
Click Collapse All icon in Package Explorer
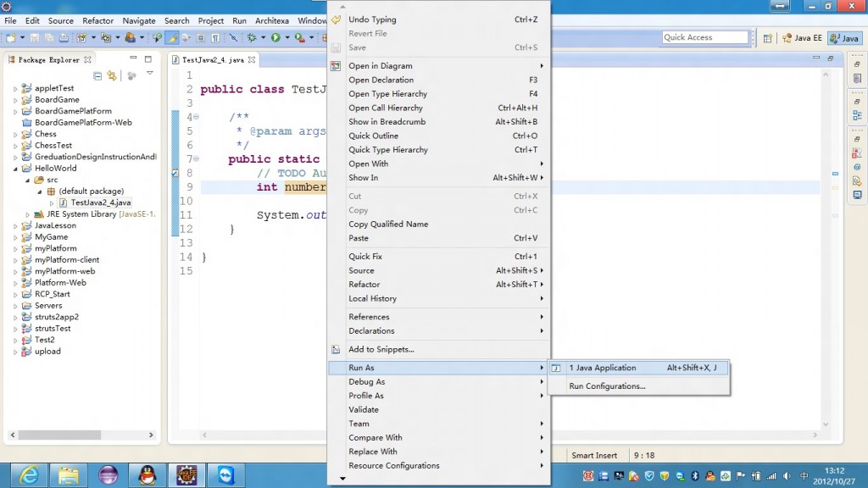click(97, 76)
